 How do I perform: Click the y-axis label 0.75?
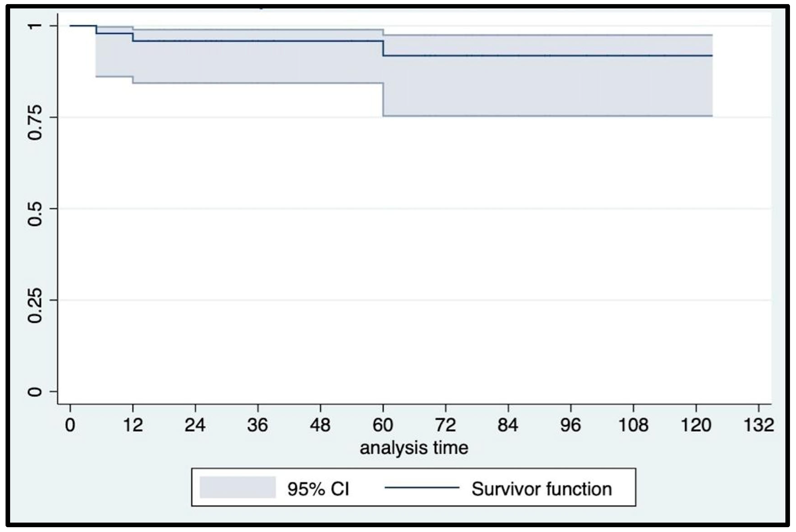coord(35,117)
